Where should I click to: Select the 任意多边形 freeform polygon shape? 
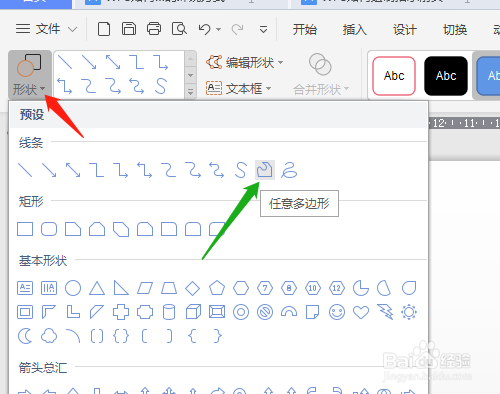click(x=265, y=170)
